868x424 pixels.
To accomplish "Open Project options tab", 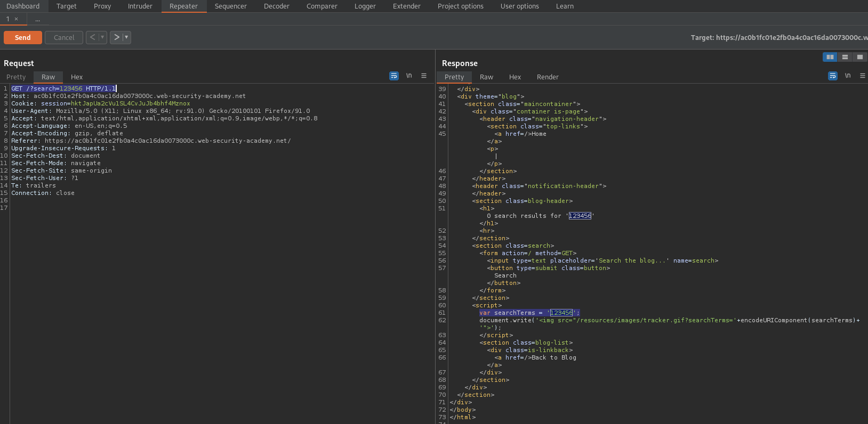I will tap(461, 6).
